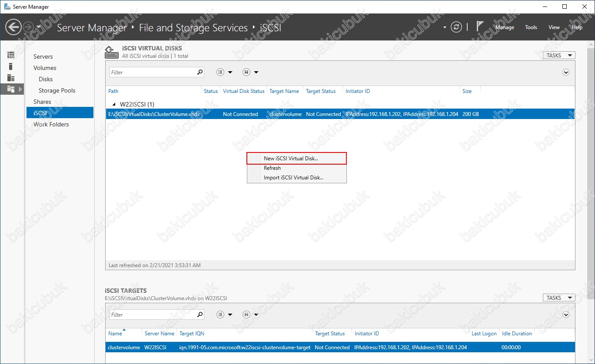Select iSCSI in the sidebar
This screenshot has height=364, width=595.
[60, 113]
